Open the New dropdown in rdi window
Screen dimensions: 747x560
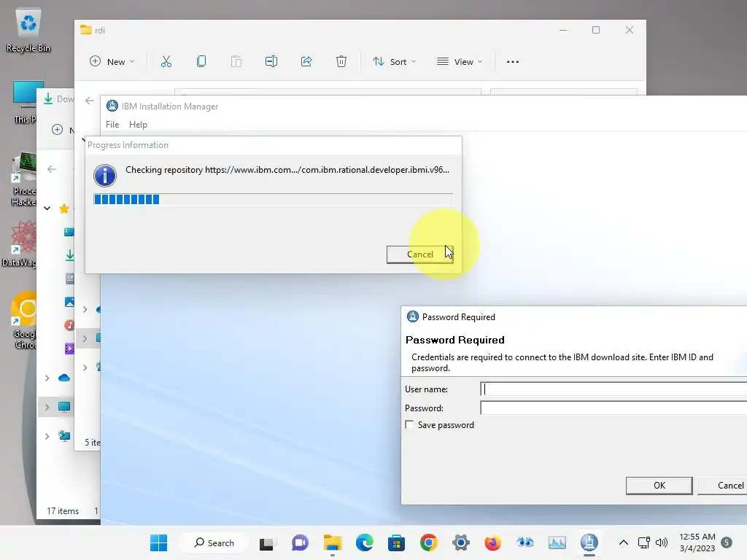click(112, 61)
